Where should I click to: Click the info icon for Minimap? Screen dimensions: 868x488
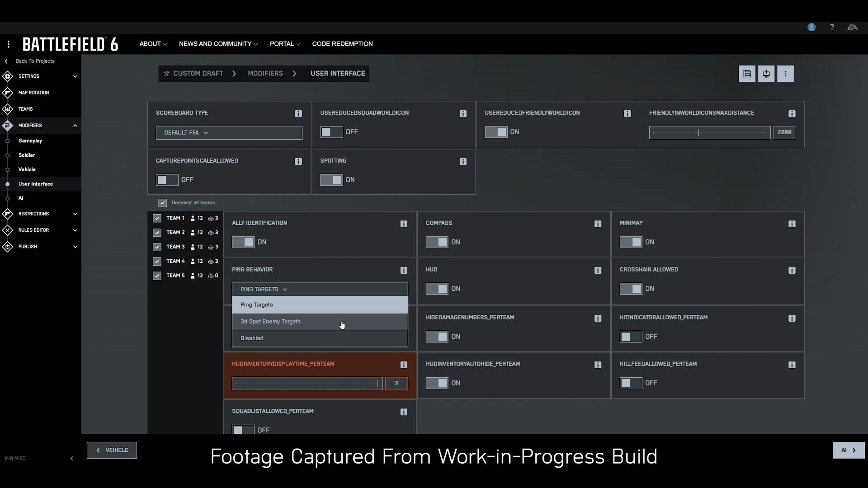(x=792, y=224)
